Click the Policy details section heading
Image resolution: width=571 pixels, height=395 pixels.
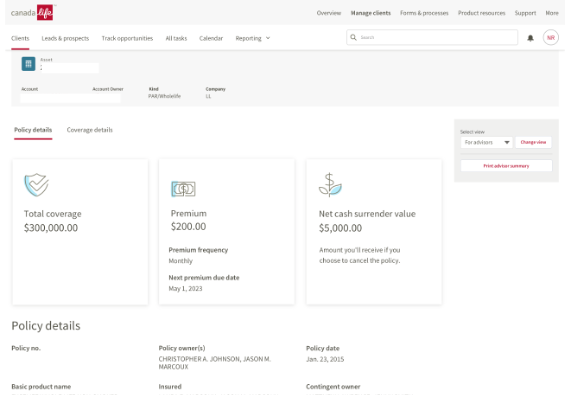(x=46, y=326)
